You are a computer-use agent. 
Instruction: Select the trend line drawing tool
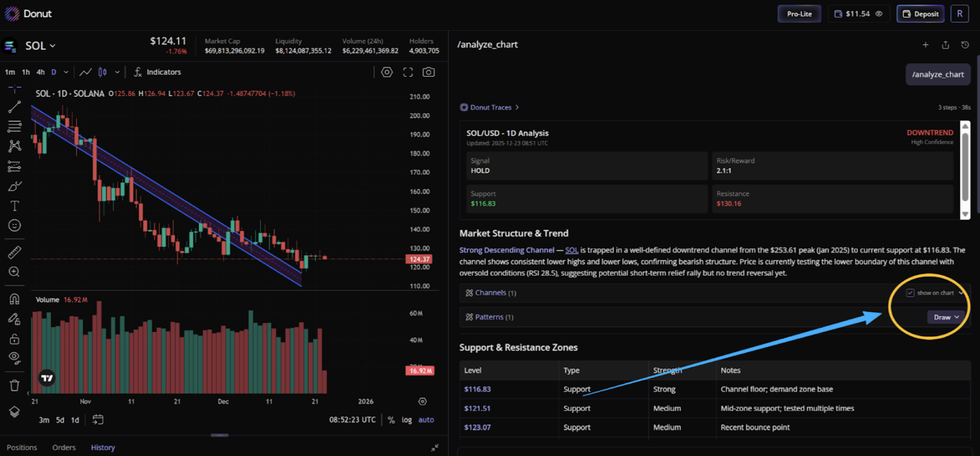[x=15, y=107]
